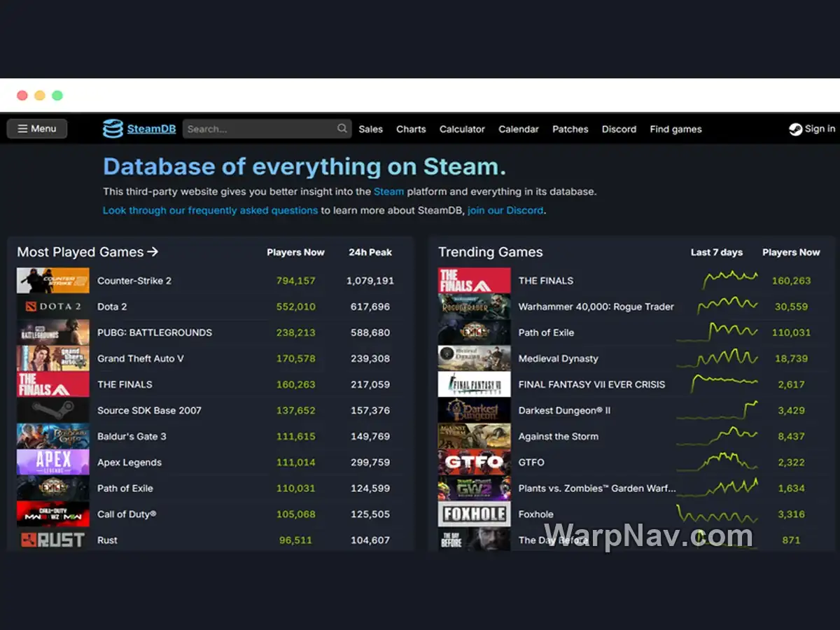The height and width of the screenshot is (630, 840).
Task: Open the Find games menu item
Action: click(675, 129)
